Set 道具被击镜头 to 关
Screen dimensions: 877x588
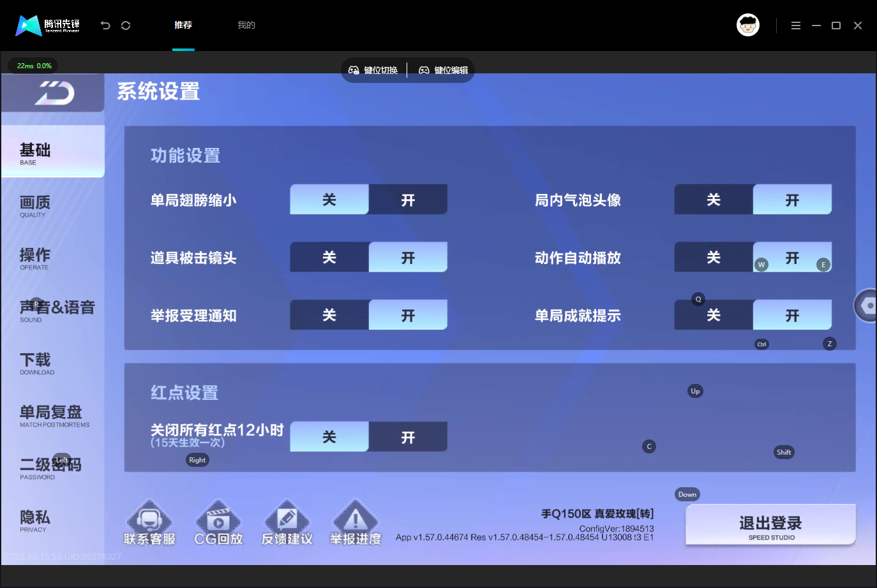click(x=329, y=257)
